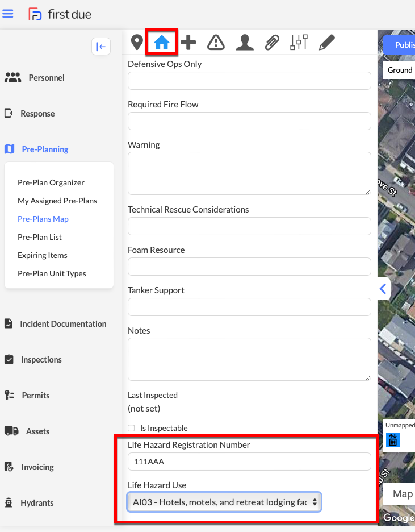Open the location pin tab
The width and height of the screenshot is (415, 532).
coord(137,43)
